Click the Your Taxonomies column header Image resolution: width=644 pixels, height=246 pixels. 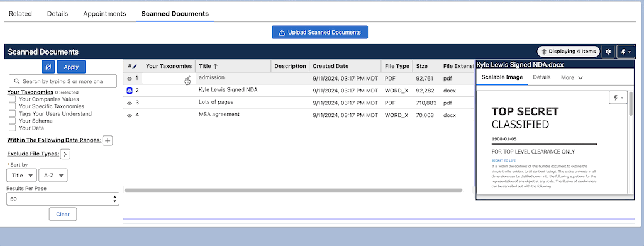(x=169, y=65)
